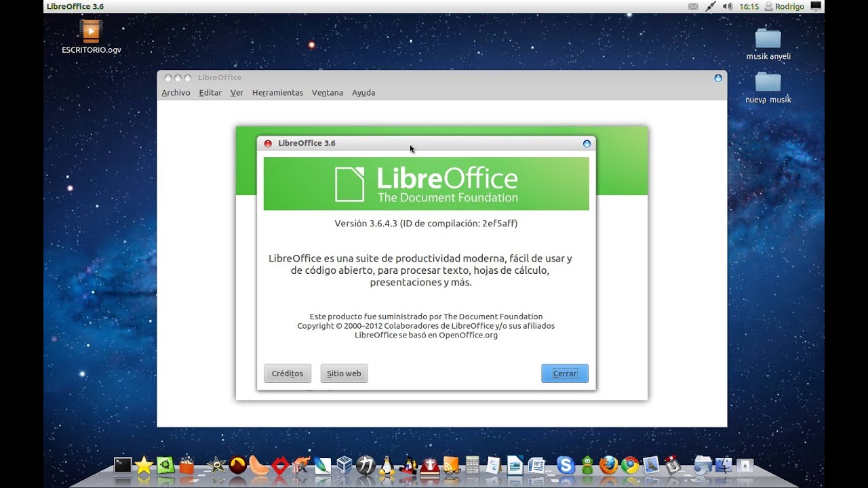Open the blue folder stack icon in dock
Image resolution: width=868 pixels, height=488 pixels.
703,465
